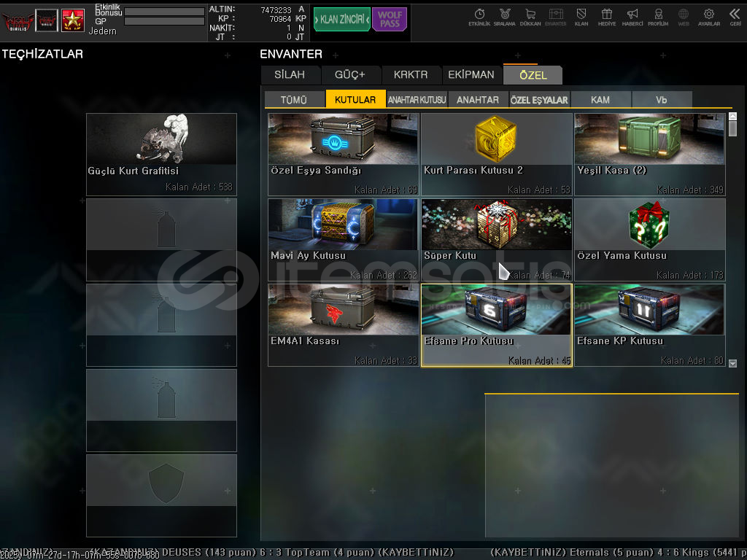Open the Haberci megaphone icon

[x=632, y=17]
